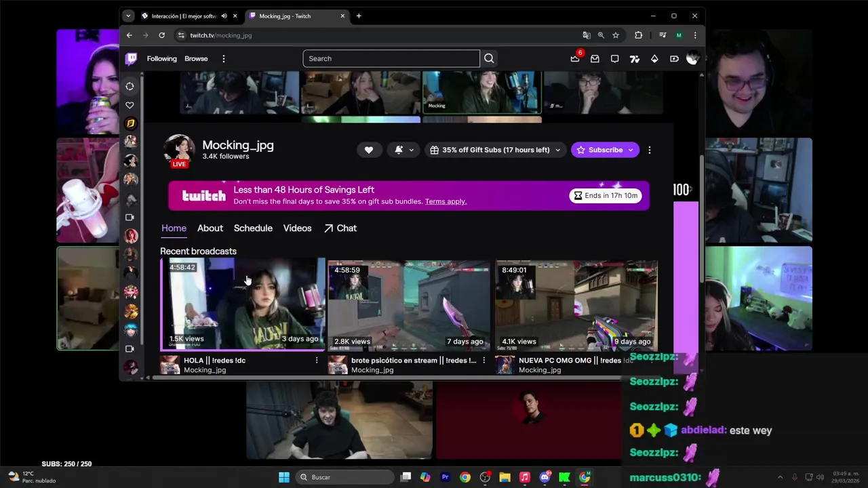
Task: Click the Turbo ad-free battery icon
Action: (674, 59)
